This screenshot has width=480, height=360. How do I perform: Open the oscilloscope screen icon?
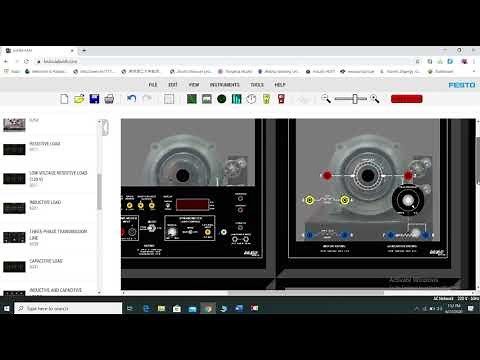[x=207, y=99]
